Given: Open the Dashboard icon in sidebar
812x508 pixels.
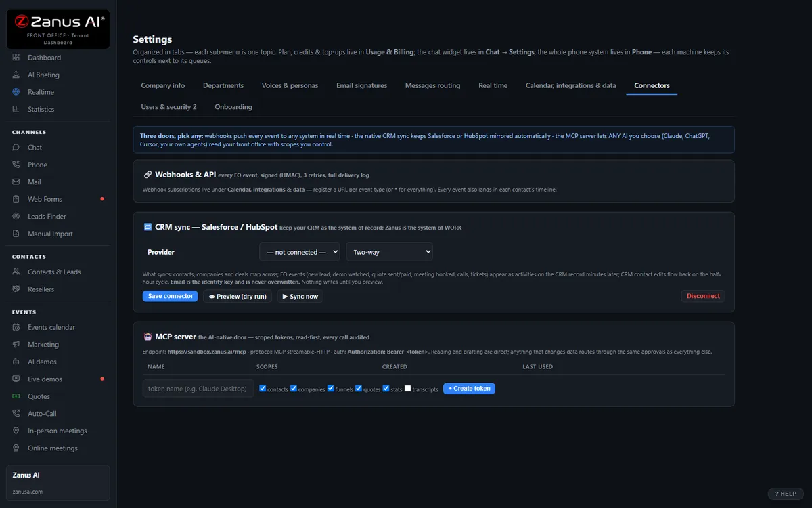Looking at the screenshot, I should (x=16, y=58).
